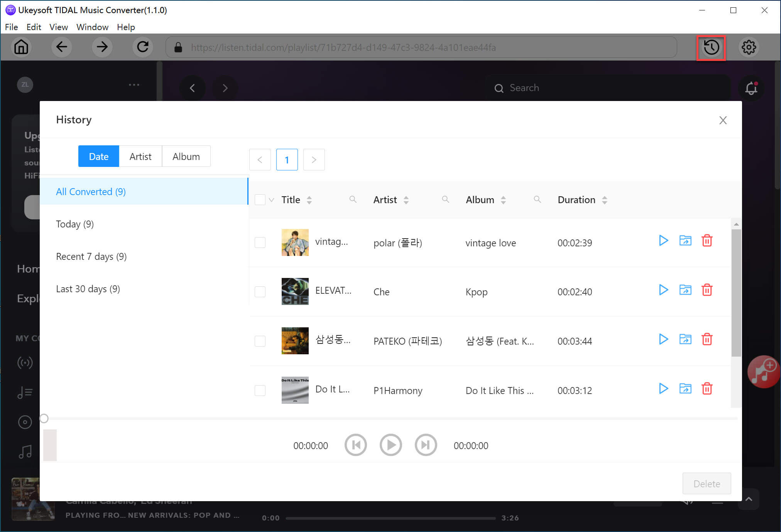This screenshot has height=532, width=781.
Task: Sort by Title column arrows
Action: coord(309,200)
